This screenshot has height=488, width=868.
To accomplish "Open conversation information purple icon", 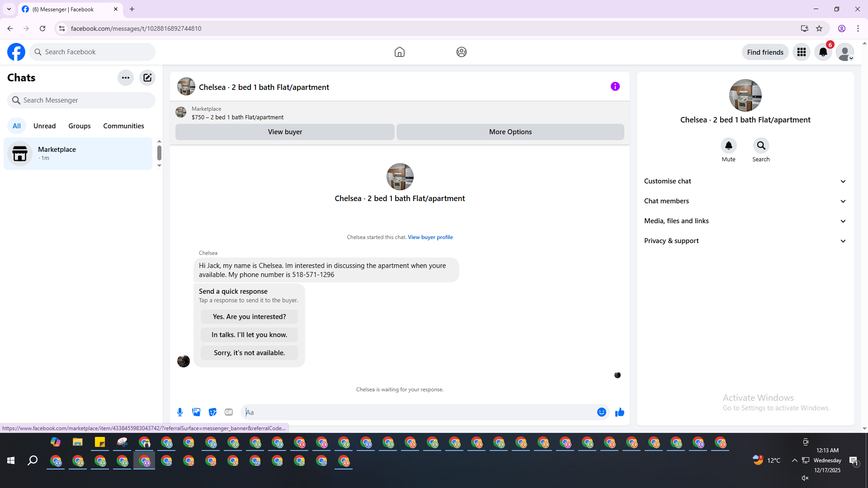I will coord(615,86).
